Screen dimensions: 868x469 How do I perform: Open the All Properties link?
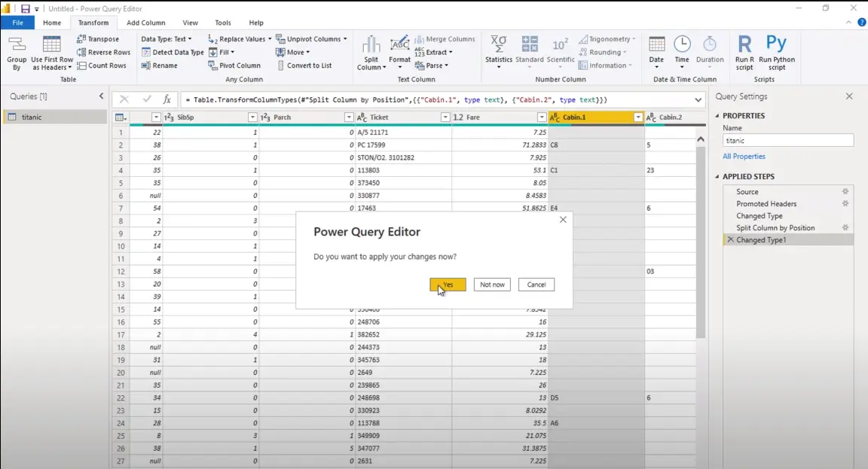click(x=744, y=157)
